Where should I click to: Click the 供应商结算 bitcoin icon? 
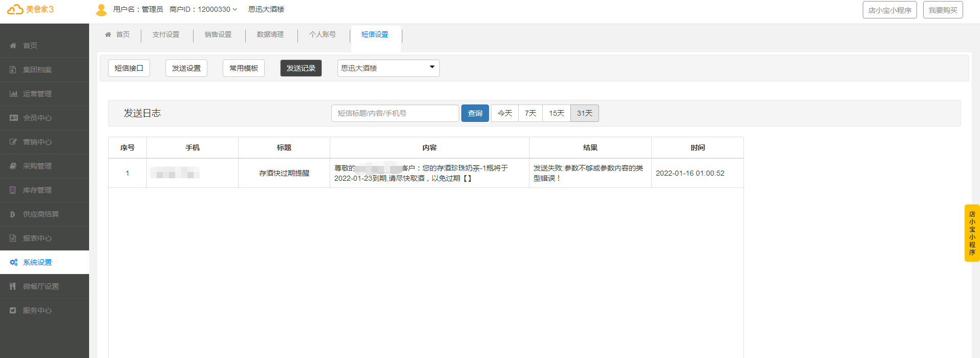coord(13,214)
